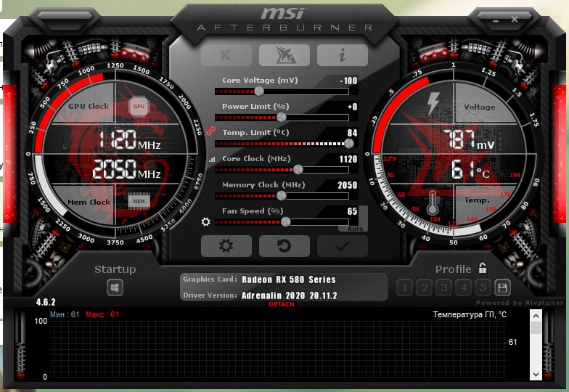Click the Power Limit value +0
The width and height of the screenshot is (569, 392).
coord(352,107)
